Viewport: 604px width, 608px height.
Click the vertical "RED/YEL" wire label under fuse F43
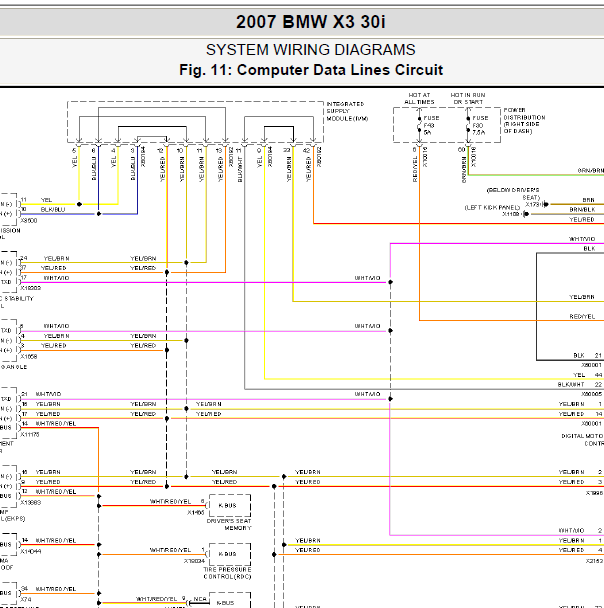pos(415,169)
